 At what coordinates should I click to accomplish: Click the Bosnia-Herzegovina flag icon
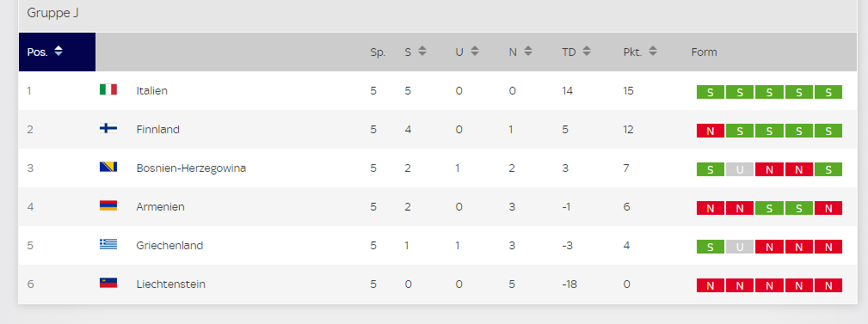[x=108, y=167]
